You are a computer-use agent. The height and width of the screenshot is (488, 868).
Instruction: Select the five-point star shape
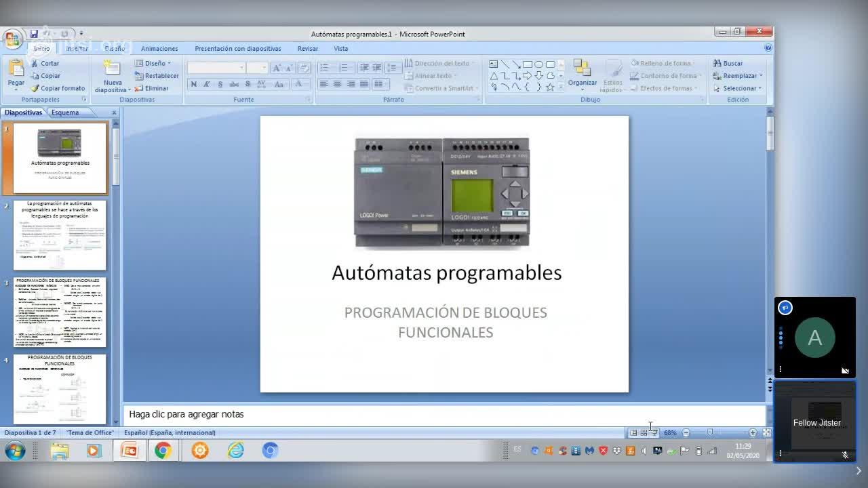551,87
